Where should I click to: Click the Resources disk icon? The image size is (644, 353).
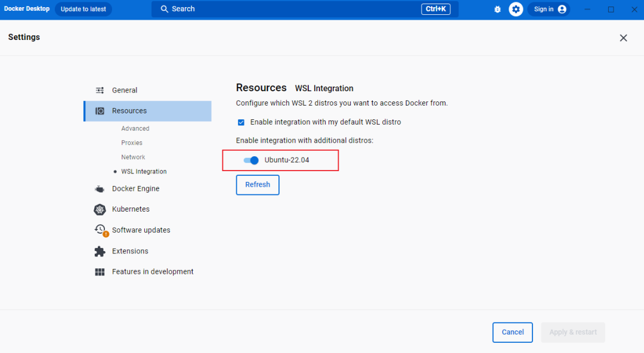pos(100,111)
